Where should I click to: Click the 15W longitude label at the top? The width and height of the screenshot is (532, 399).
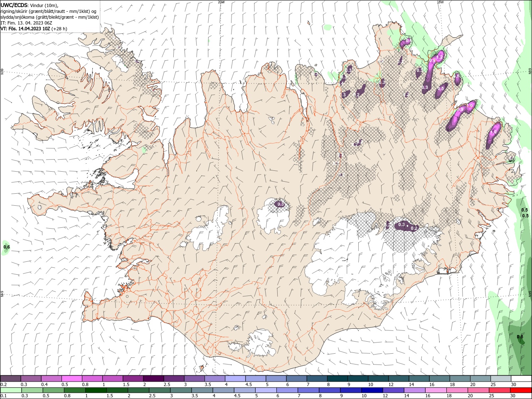pyautogui.click(x=440, y=2)
